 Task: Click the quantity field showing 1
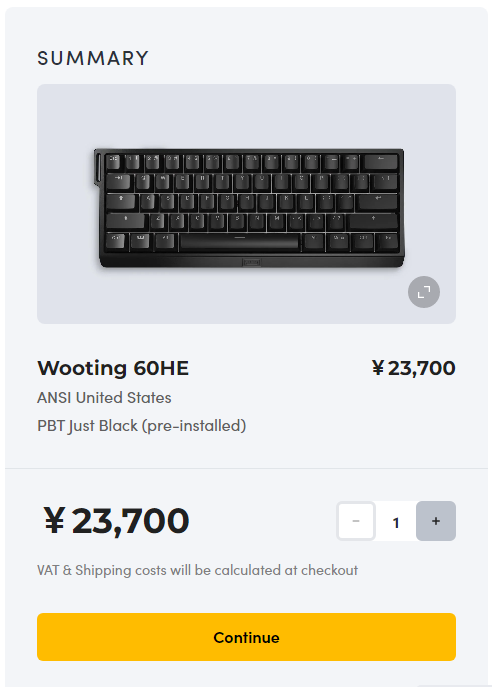pyautogui.click(x=396, y=521)
